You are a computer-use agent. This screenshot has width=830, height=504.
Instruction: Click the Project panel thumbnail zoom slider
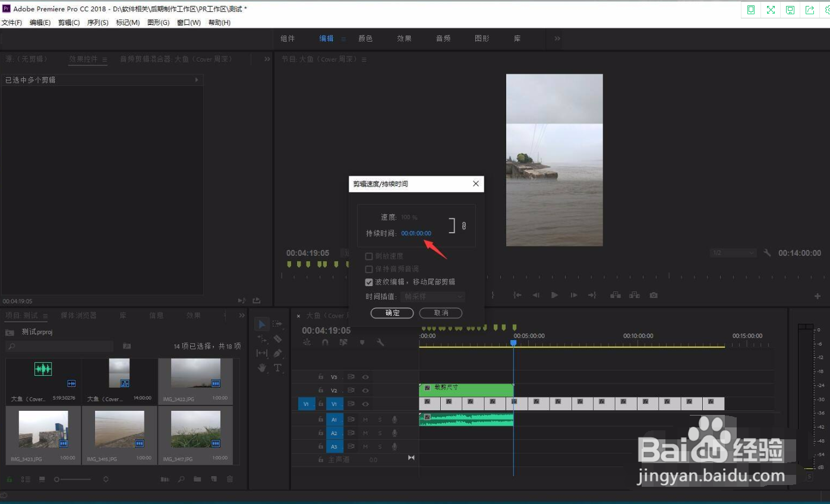click(x=74, y=479)
